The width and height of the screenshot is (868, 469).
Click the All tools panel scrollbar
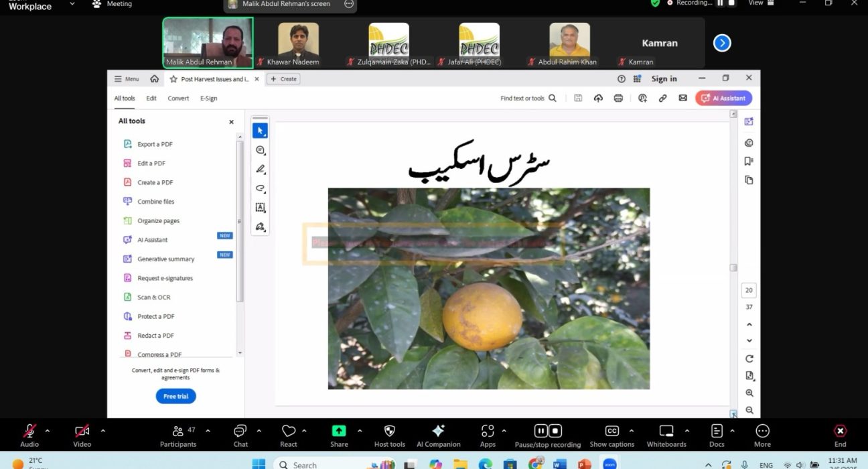pyautogui.click(x=240, y=221)
